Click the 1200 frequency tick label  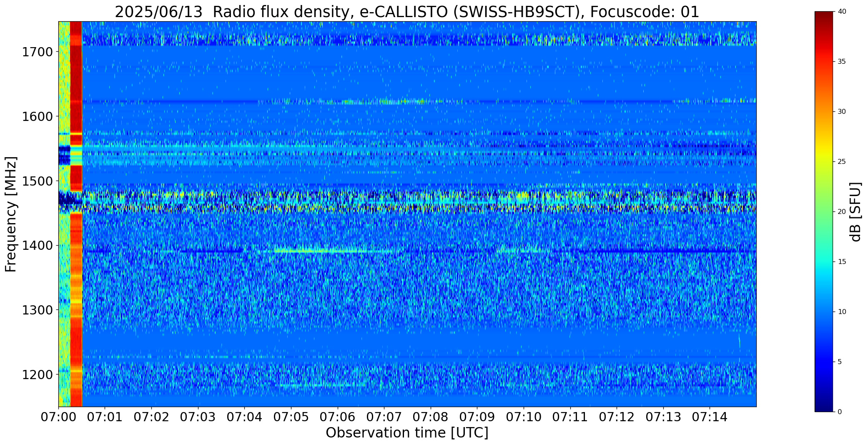point(37,375)
